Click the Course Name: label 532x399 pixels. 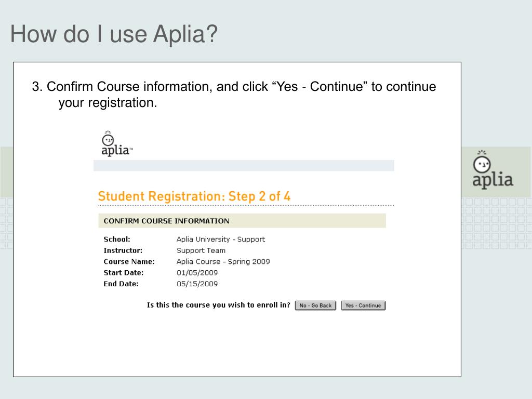[129, 262]
